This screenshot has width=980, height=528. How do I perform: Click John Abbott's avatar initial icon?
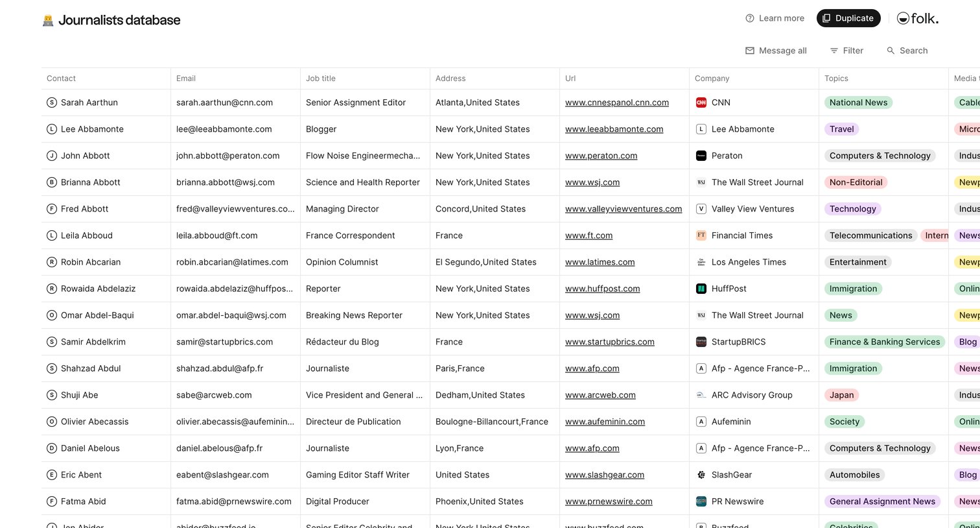point(52,156)
